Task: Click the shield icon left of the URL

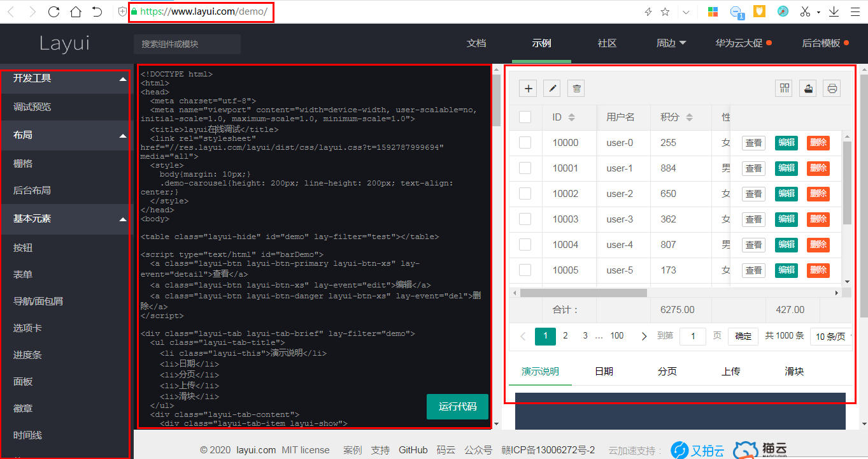Action: [x=122, y=11]
